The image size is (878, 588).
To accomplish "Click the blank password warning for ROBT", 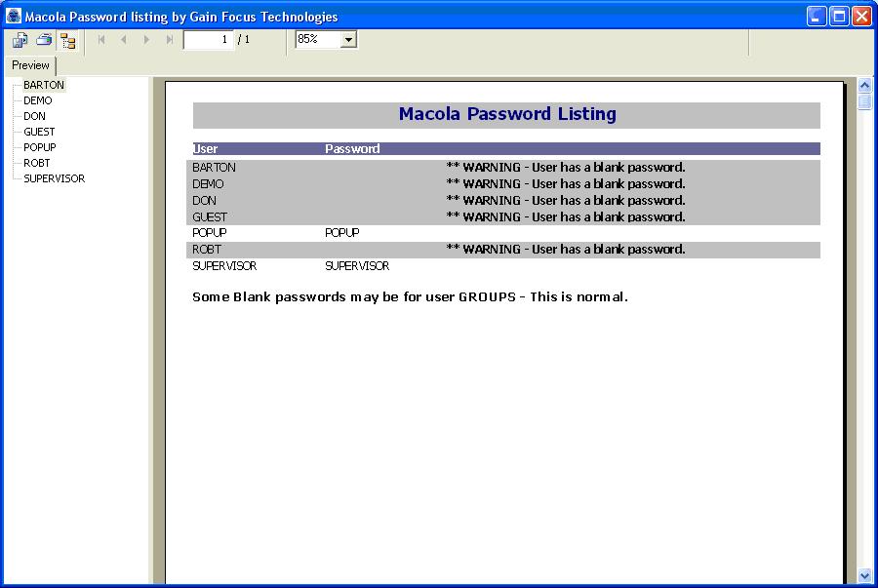I will click(566, 250).
